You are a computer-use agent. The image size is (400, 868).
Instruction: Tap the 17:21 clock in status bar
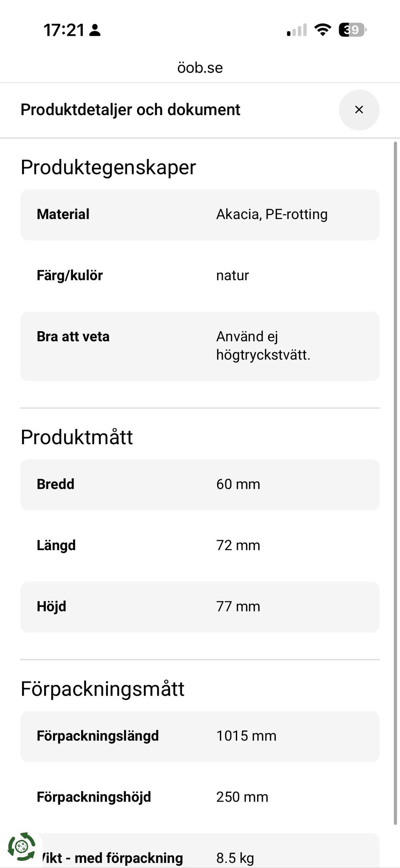64,30
